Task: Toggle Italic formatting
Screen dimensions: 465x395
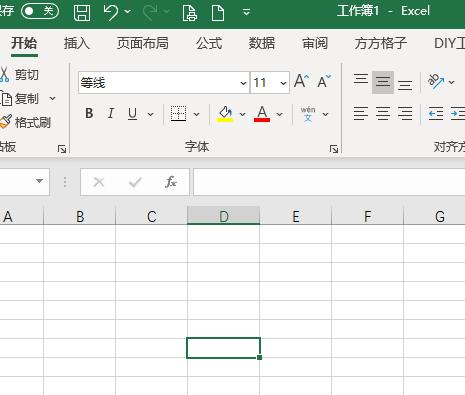Action: [111, 114]
